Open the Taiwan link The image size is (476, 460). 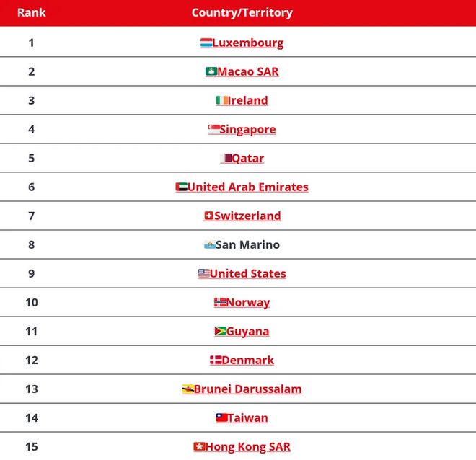(x=247, y=418)
